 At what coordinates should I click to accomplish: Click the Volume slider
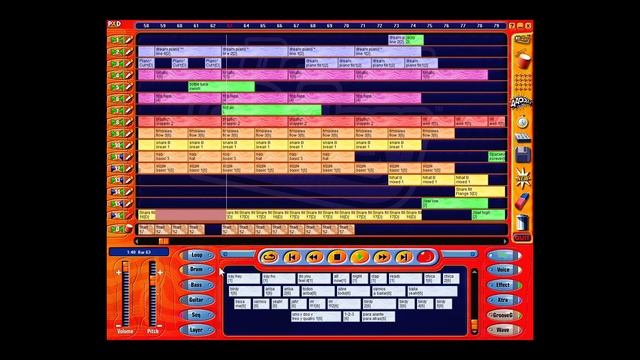(x=126, y=294)
